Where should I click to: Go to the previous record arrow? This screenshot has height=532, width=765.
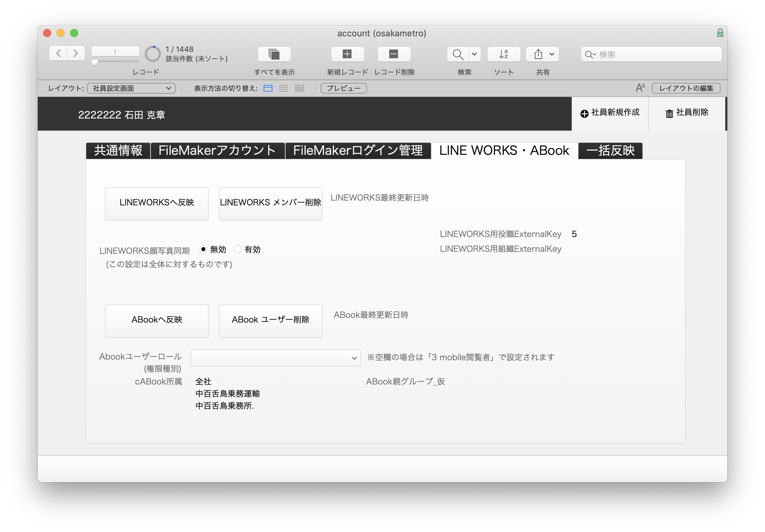coord(59,54)
